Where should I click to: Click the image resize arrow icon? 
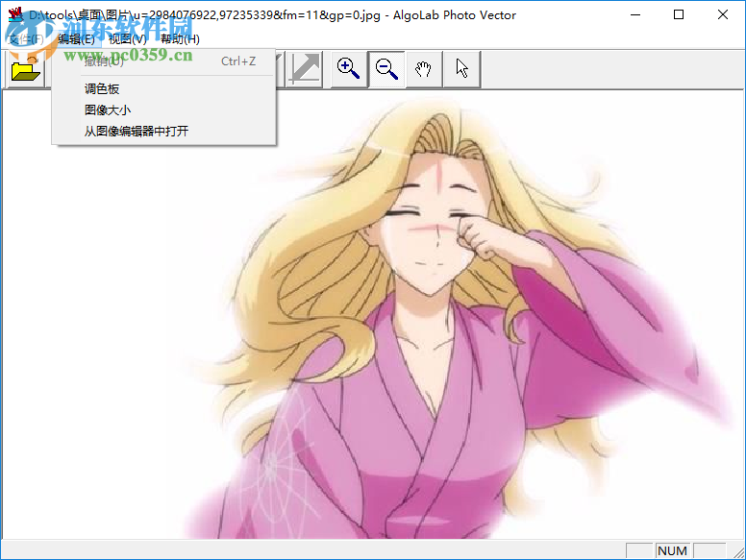click(305, 70)
